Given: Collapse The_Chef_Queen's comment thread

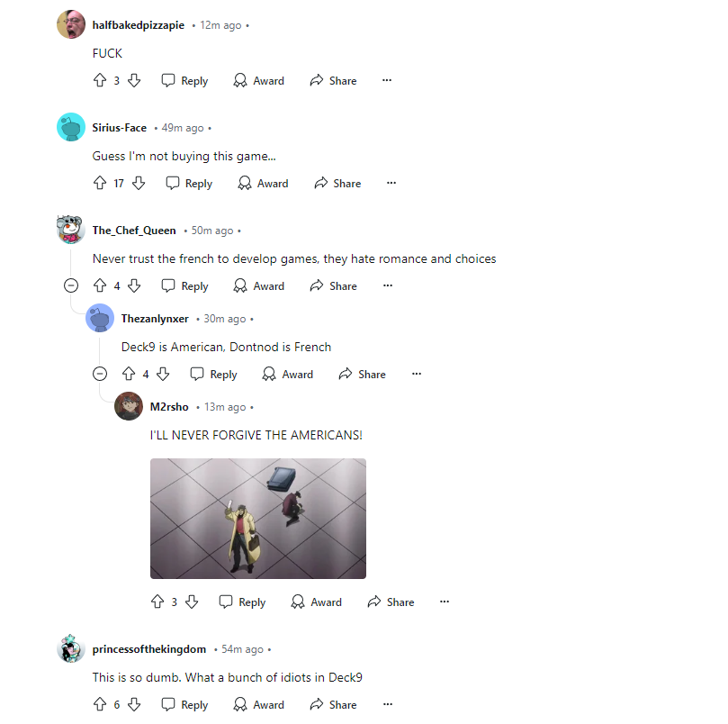Looking at the screenshot, I should (x=71, y=285).
